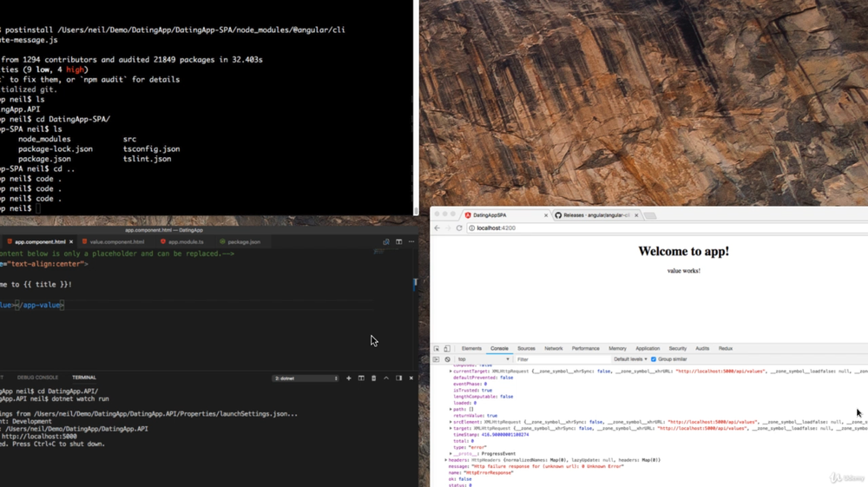The height and width of the screenshot is (487, 868).
Task: Open the DevTools Application tab
Action: 648,349
